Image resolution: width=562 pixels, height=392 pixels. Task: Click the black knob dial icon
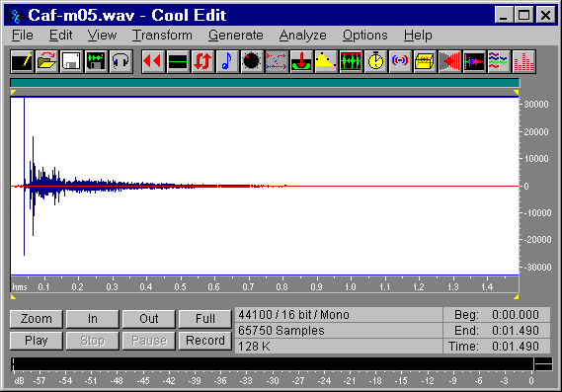coord(252,61)
